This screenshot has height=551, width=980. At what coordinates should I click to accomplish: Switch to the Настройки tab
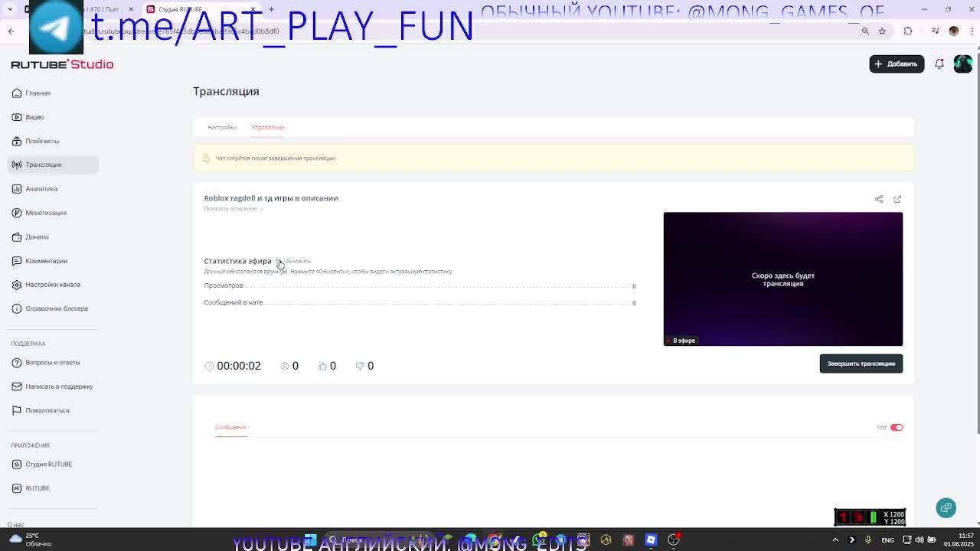(x=222, y=128)
